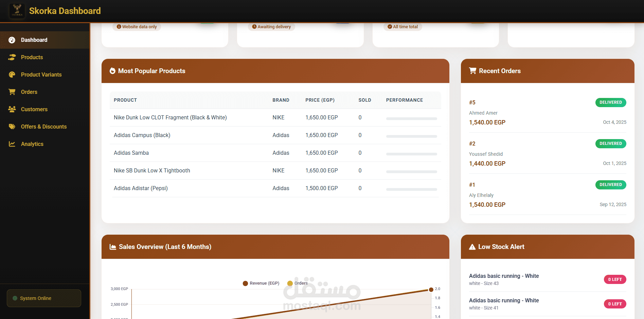The width and height of the screenshot is (644, 319).
Task: Click the Customers people icon
Action: tap(12, 109)
